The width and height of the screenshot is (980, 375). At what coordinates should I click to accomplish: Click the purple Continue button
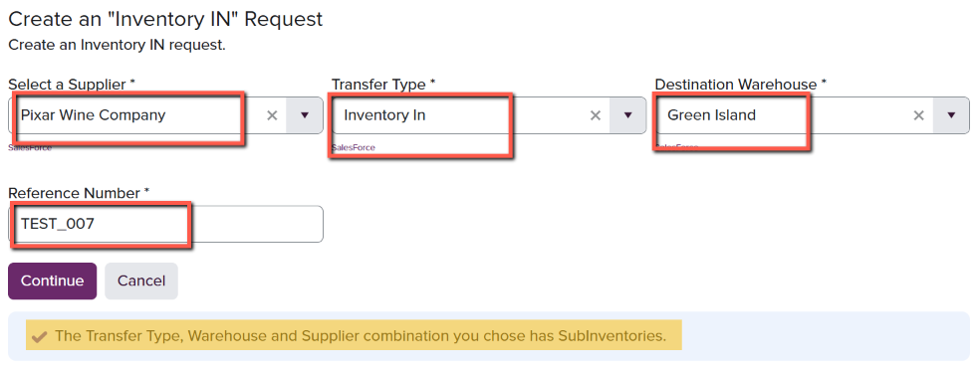(53, 281)
